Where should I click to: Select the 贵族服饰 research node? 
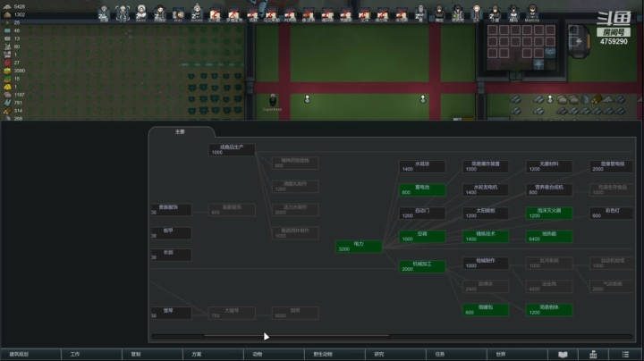171,210
